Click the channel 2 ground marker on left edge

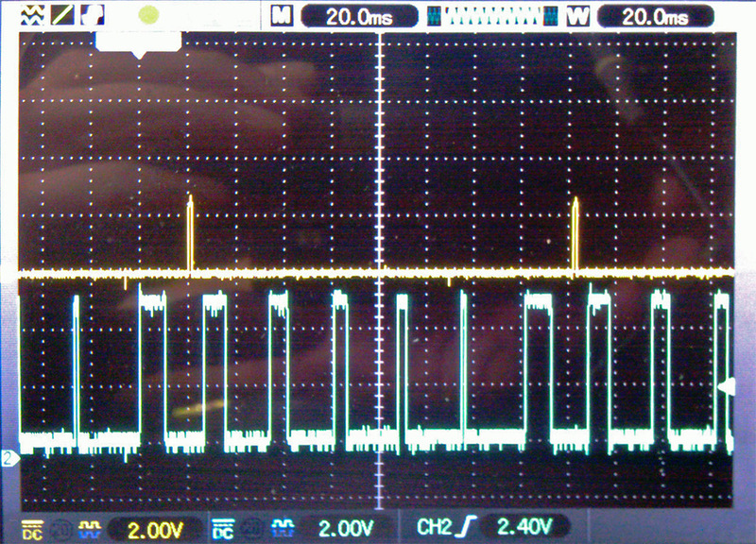click(x=9, y=459)
